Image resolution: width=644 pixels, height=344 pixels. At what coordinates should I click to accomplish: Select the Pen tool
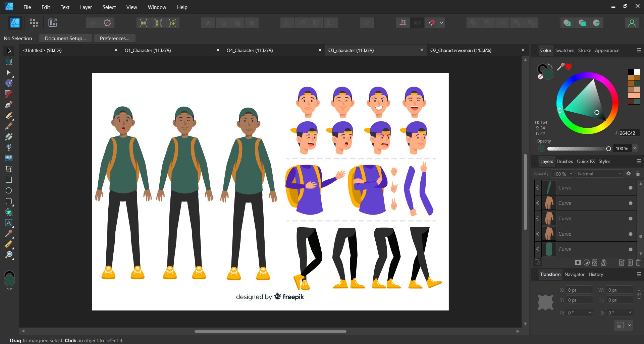pos(9,105)
